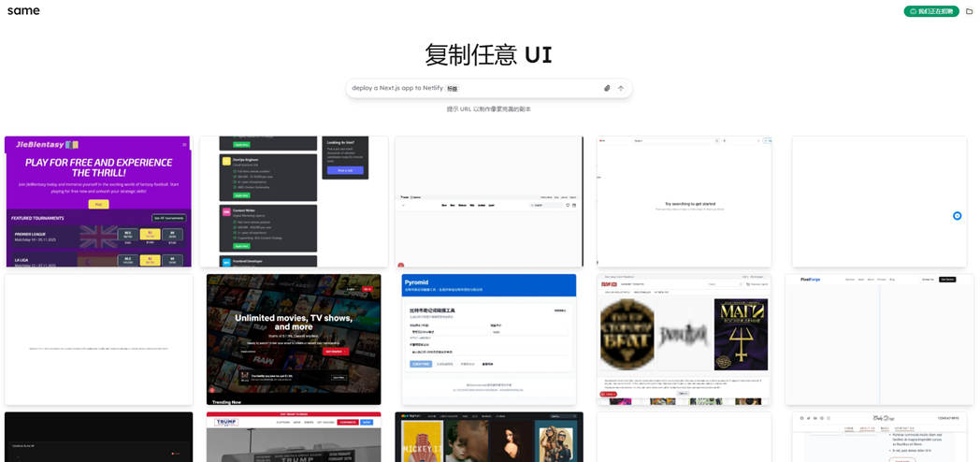Open the dark job listings thumbnail
Viewport: 980px width, 462px height.
click(x=294, y=201)
